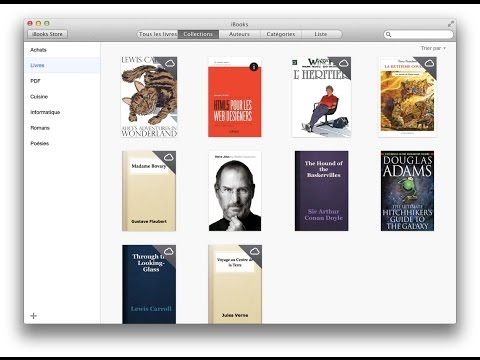Toggle full screen with the arrows icon
Screen dimensions: 480x360
(451, 24)
